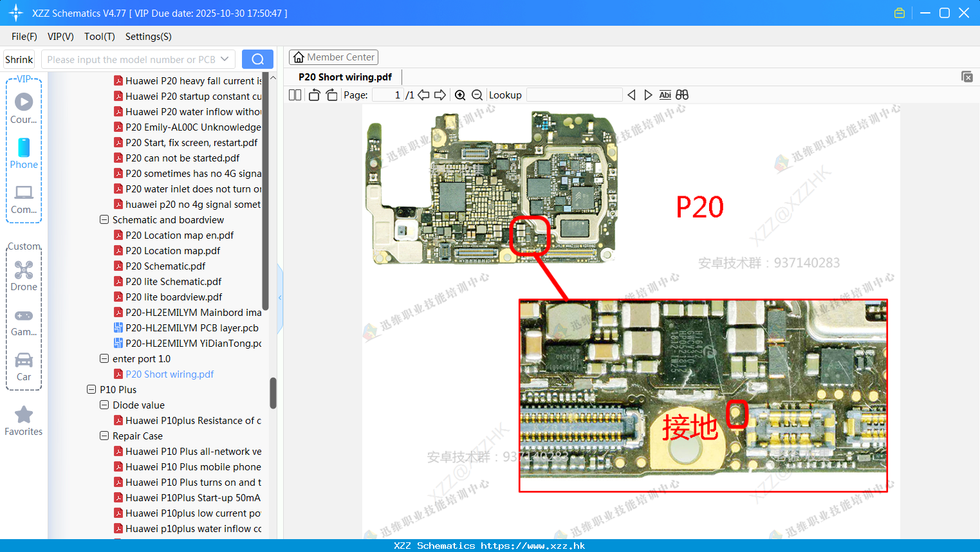The height and width of the screenshot is (552, 980).
Task: Open P20 Location map en.pdf
Action: pos(180,235)
